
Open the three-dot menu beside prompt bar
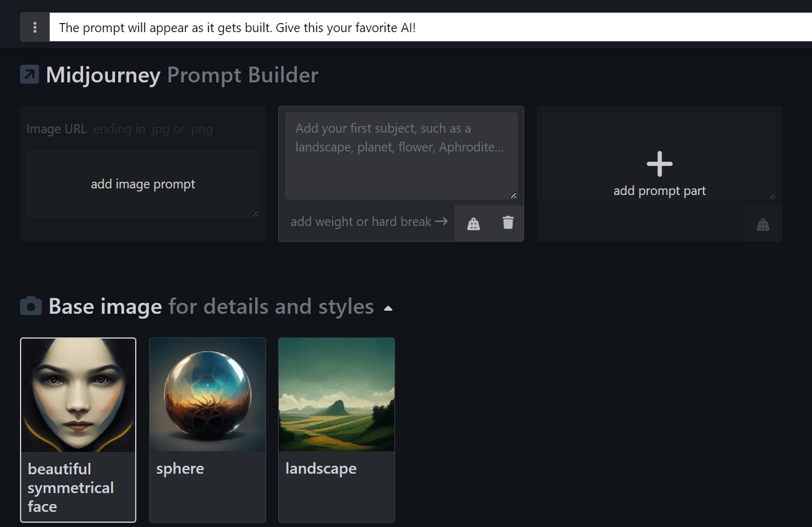coord(35,27)
